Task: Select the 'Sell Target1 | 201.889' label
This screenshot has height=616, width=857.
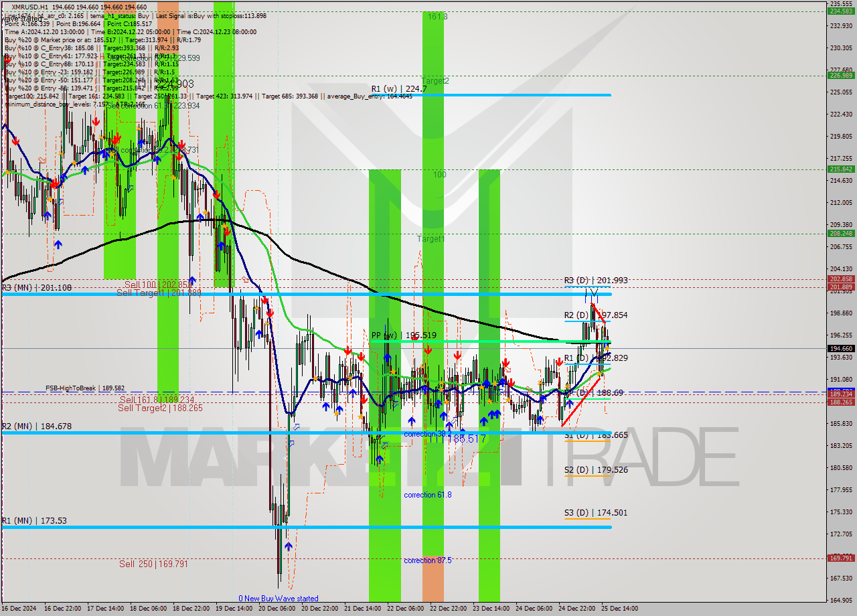Action: [x=159, y=293]
